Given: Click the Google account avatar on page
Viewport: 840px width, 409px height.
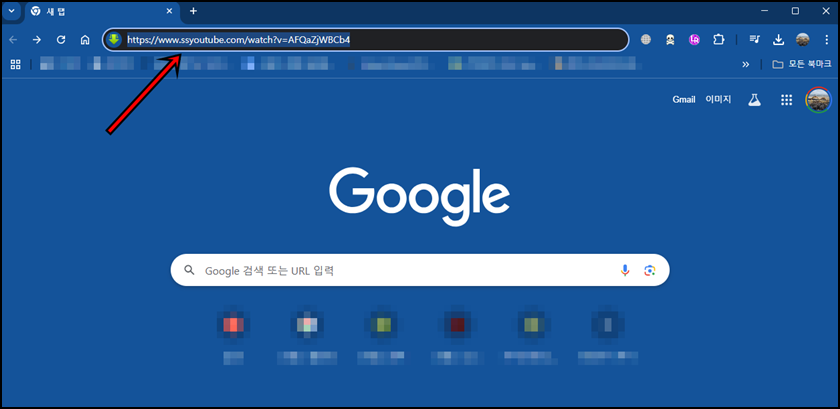Looking at the screenshot, I should [x=818, y=100].
